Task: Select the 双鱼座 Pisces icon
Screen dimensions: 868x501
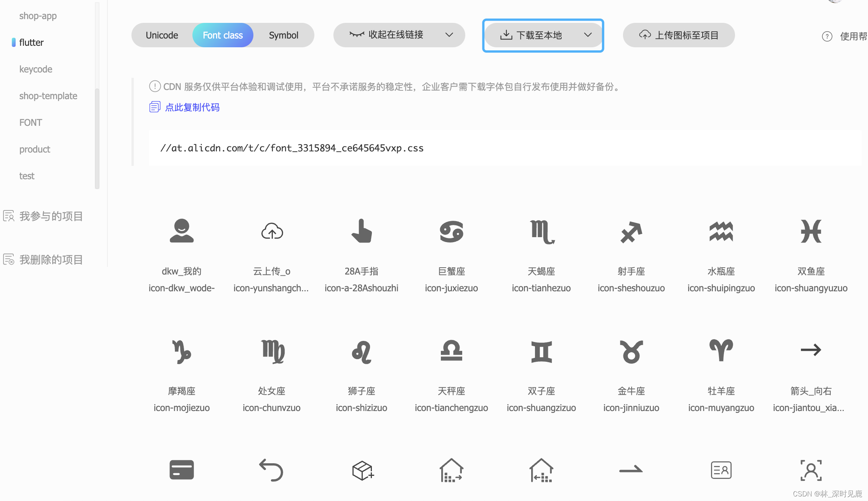Action: pyautogui.click(x=811, y=231)
